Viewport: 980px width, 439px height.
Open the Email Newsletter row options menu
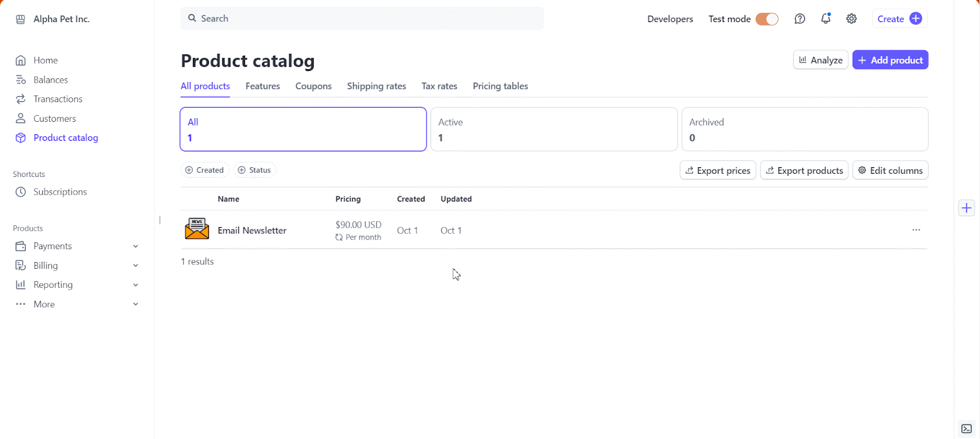(x=916, y=230)
